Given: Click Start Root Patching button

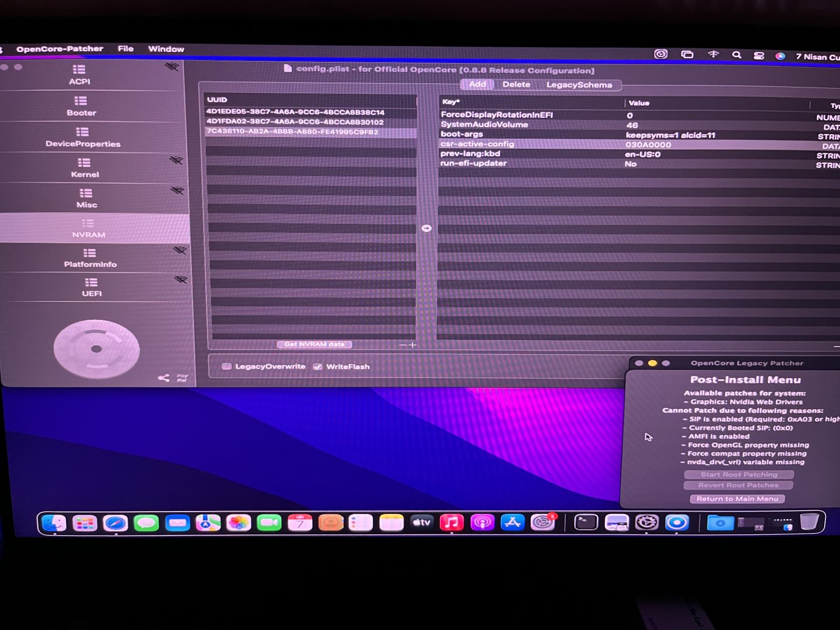Looking at the screenshot, I should pos(739,474).
